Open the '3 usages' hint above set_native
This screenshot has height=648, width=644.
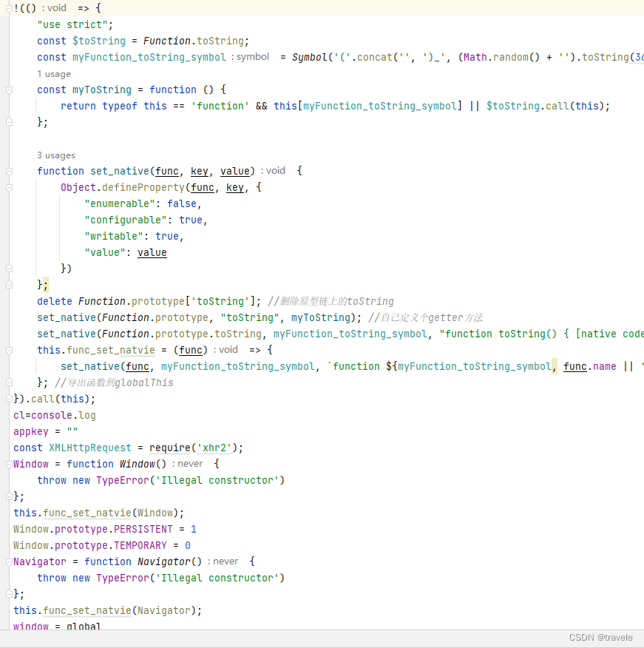click(55, 155)
